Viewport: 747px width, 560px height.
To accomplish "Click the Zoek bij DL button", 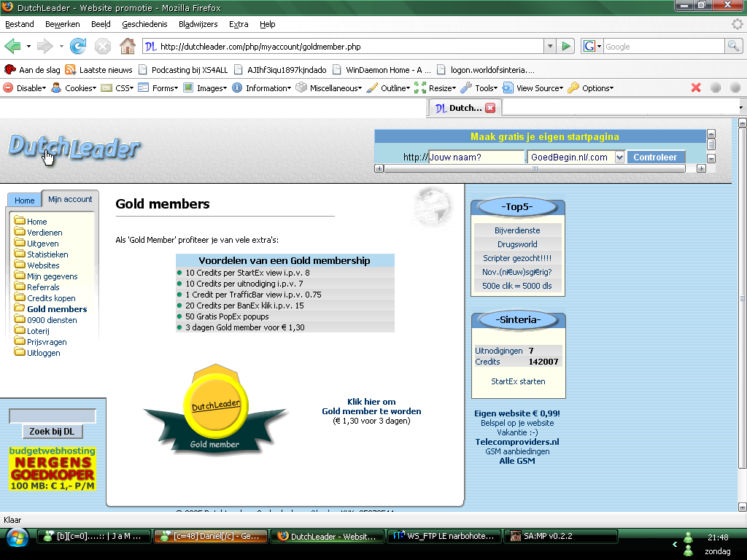I will click(52, 432).
